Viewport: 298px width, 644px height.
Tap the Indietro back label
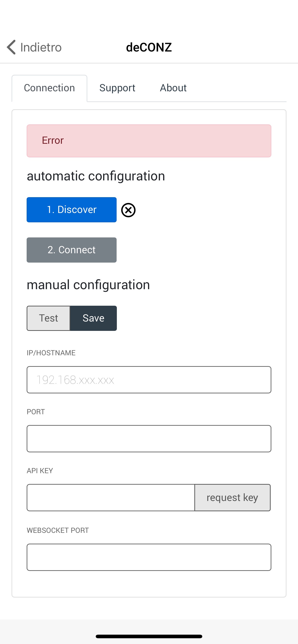(41, 47)
